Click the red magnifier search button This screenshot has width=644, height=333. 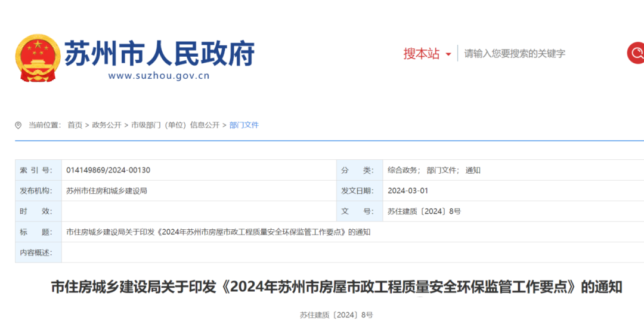point(636,53)
